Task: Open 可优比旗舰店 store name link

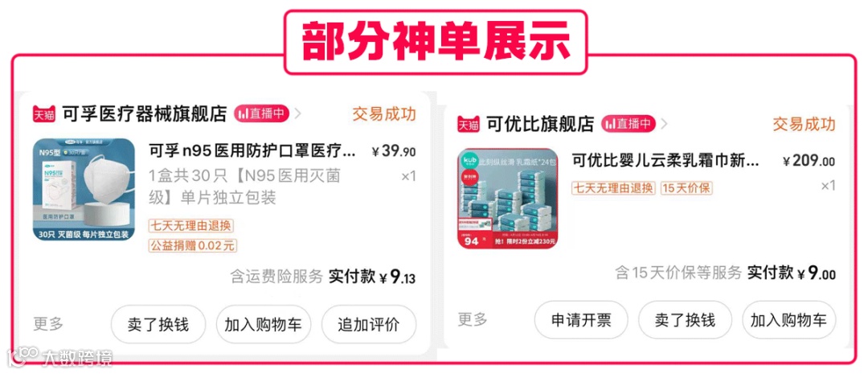Action: pos(540,124)
